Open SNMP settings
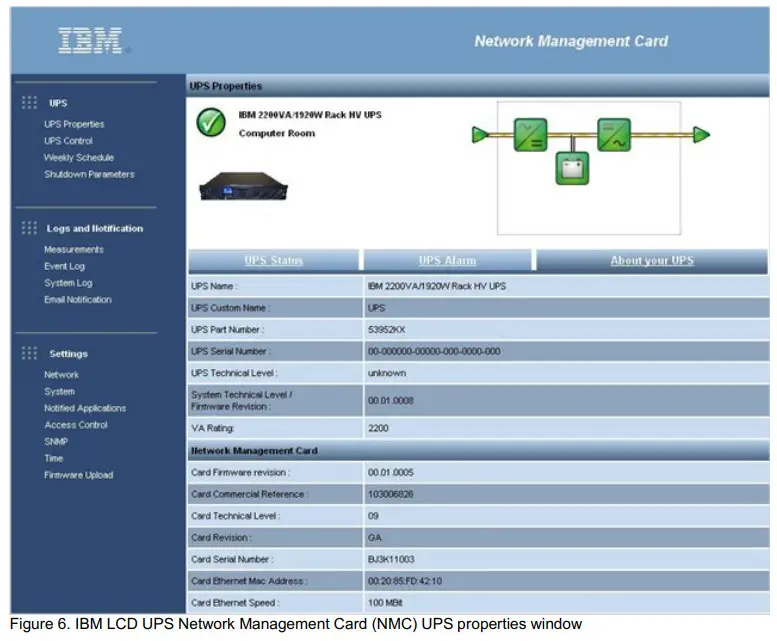Image resolution: width=777 pixels, height=641 pixels. 56,441
